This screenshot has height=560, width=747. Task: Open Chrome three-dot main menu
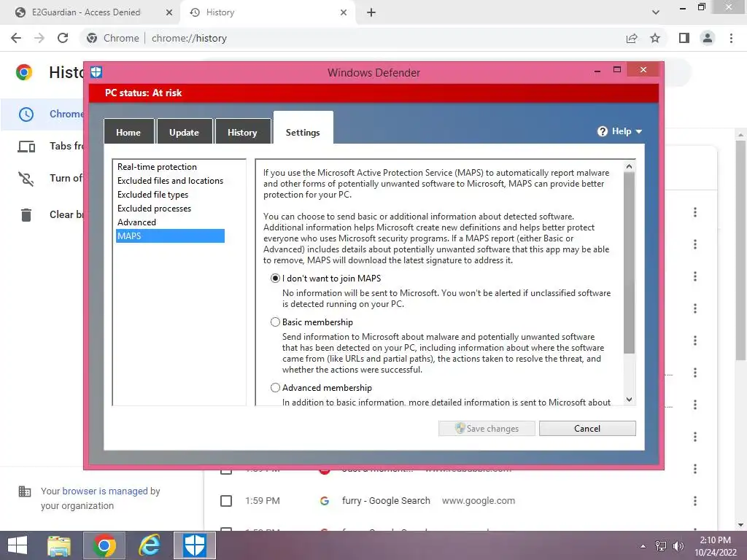(x=731, y=38)
